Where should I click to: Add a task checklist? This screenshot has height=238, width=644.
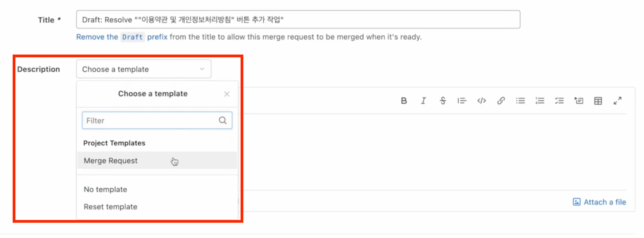coord(560,101)
